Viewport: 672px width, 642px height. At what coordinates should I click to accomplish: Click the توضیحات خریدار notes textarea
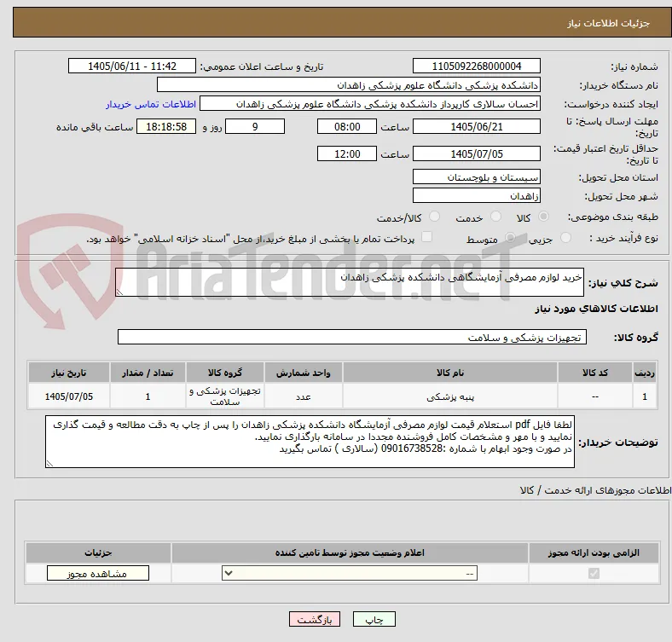310,442
